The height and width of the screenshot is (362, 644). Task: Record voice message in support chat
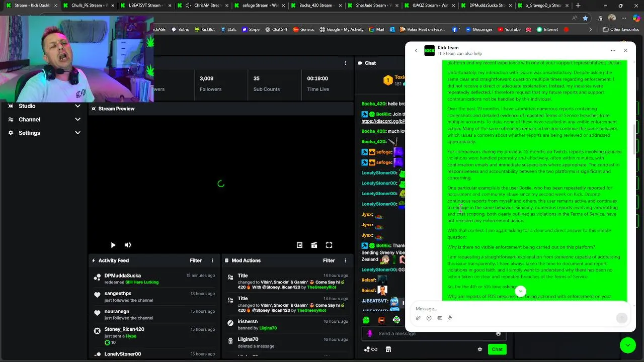tap(450, 318)
